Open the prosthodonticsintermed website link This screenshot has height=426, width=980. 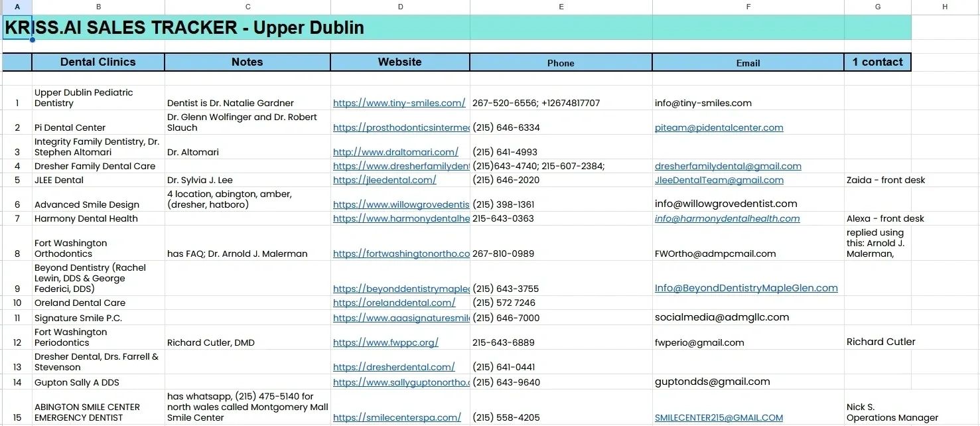[401, 128]
